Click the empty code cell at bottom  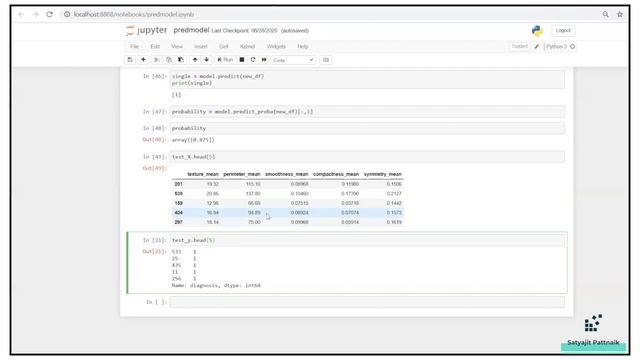click(367, 302)
